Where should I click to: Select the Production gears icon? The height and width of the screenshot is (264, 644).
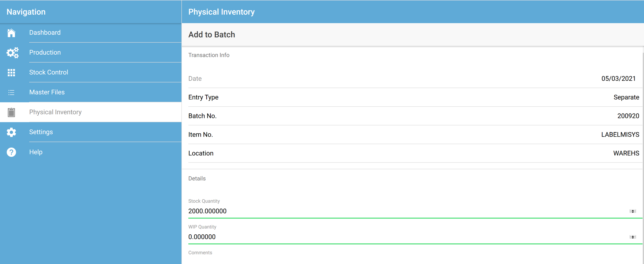click(x=11, y=53)
